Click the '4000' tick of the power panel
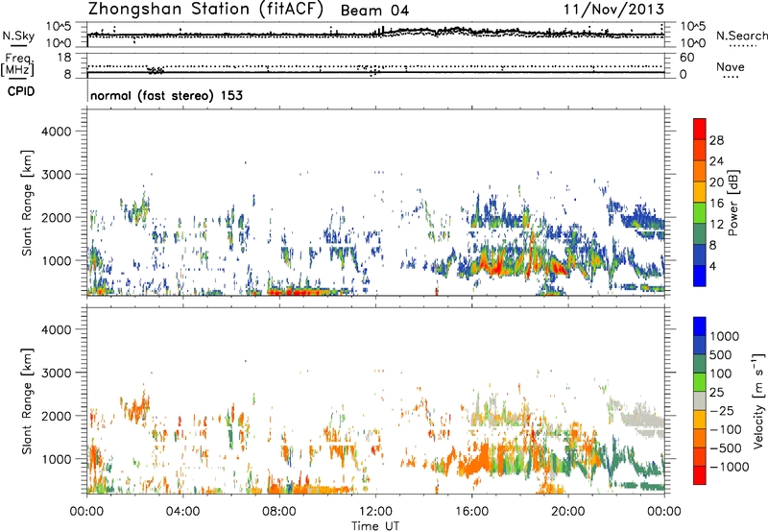Screen dimensions: 768x532 coord(57,132)
